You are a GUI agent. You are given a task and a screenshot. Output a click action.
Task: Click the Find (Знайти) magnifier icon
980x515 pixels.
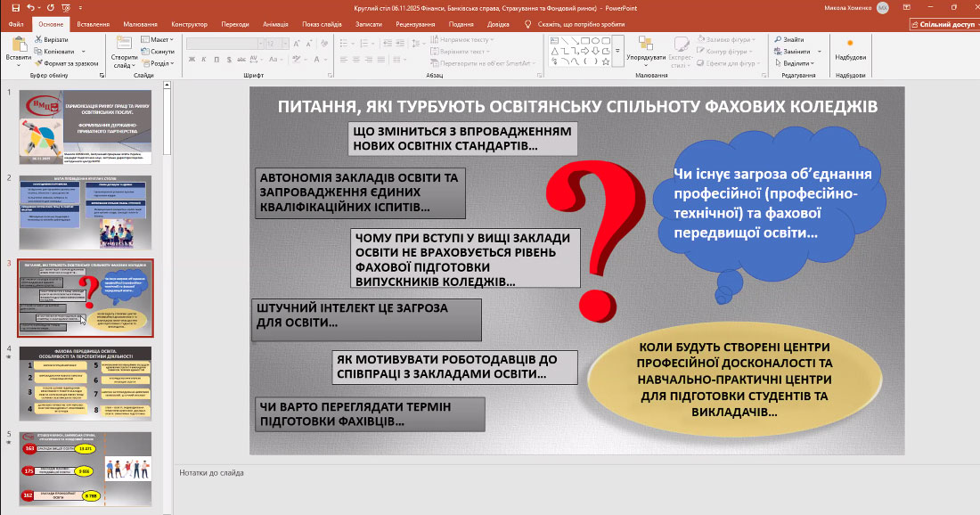click(x=776, y=40)
